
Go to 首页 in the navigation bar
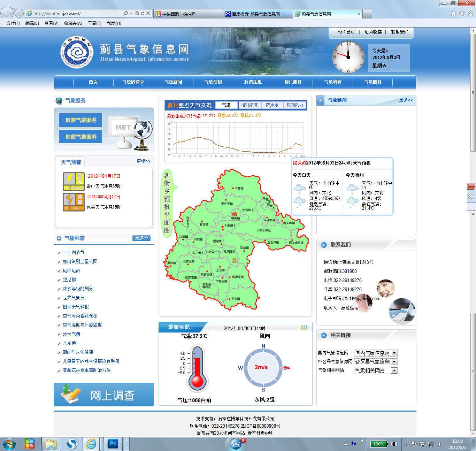pos(93,82)
